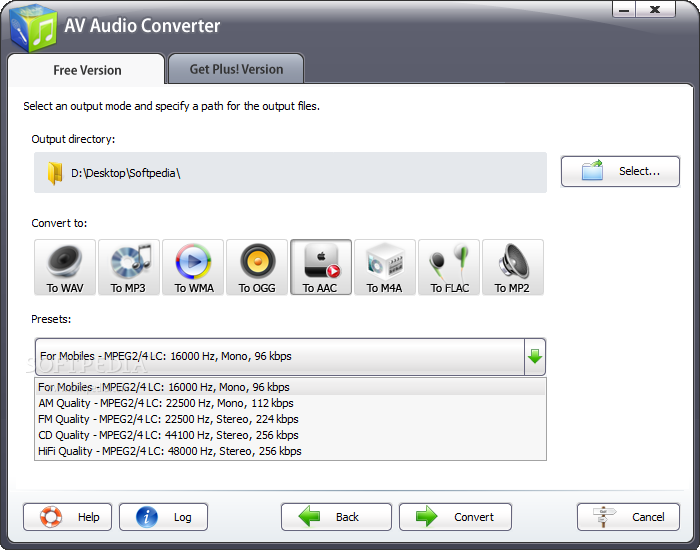Minimize the AV Audio Converter window

[624, 9]
